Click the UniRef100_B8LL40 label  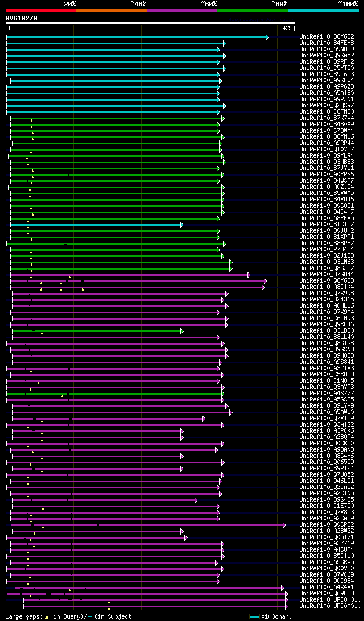pos(327,337)
